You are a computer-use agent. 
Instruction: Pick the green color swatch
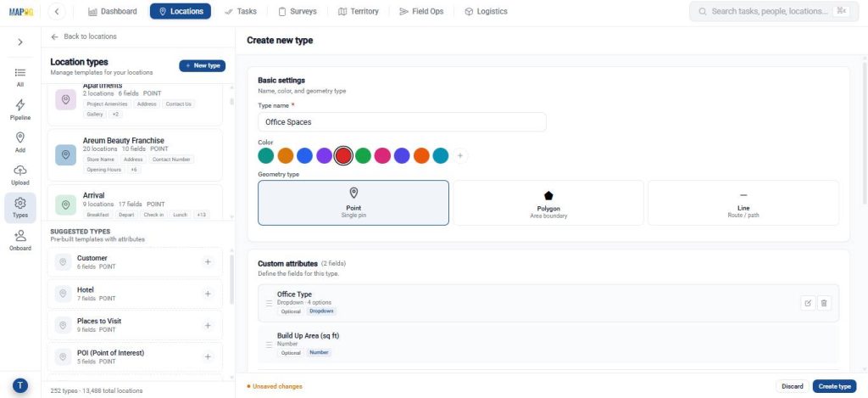363,156
